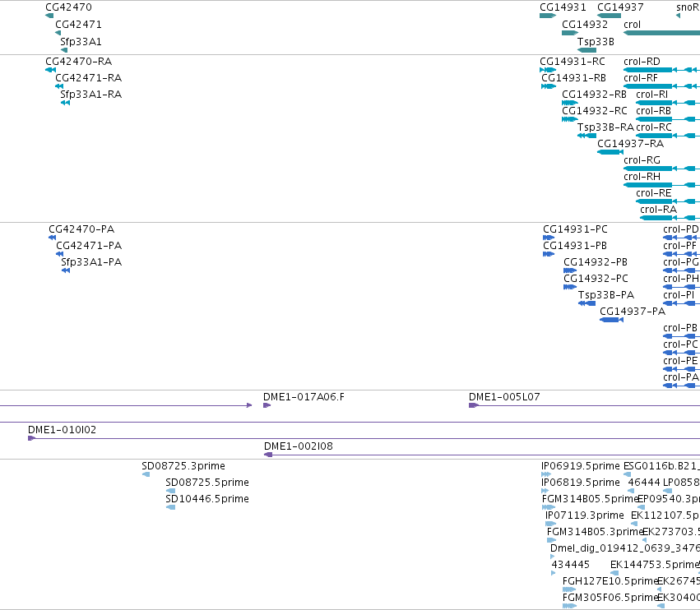This screenshot has width=700, height=610.
Task: Select the crol-RC transcript
Action: point(654,127)
